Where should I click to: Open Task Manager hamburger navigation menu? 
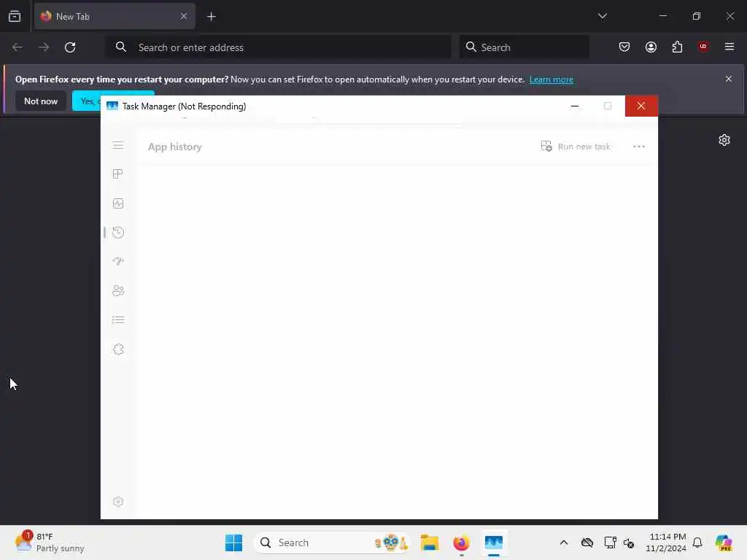[118, 146]
